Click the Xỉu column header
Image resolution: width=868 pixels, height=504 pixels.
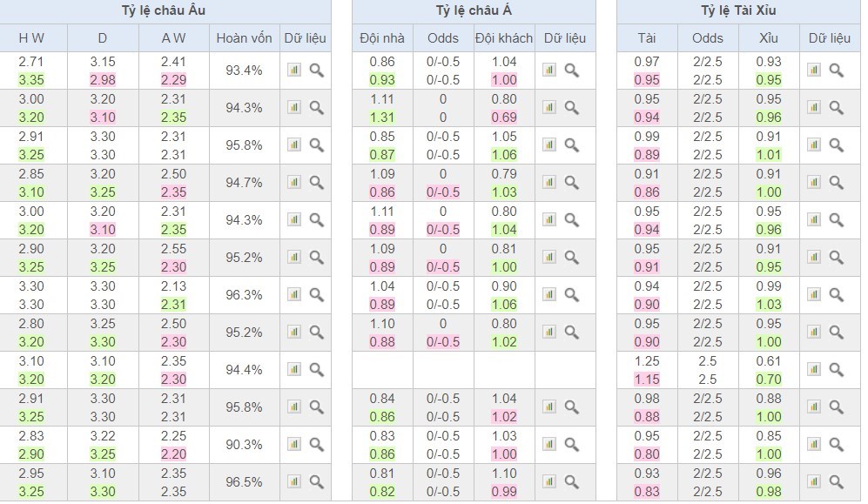[769, 38]
